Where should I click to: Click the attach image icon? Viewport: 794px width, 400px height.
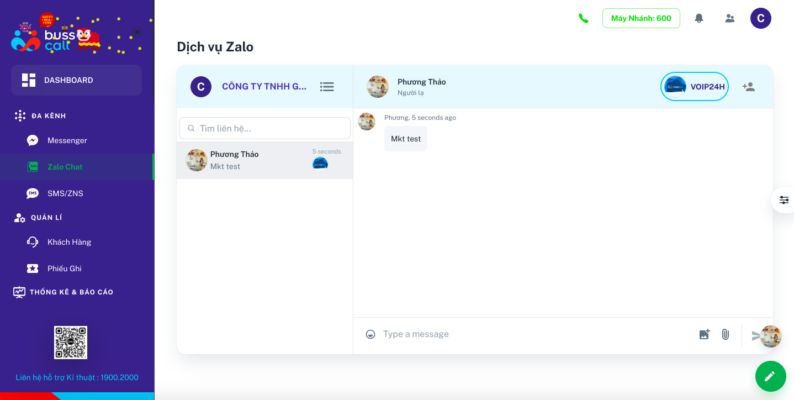point(704,334)
